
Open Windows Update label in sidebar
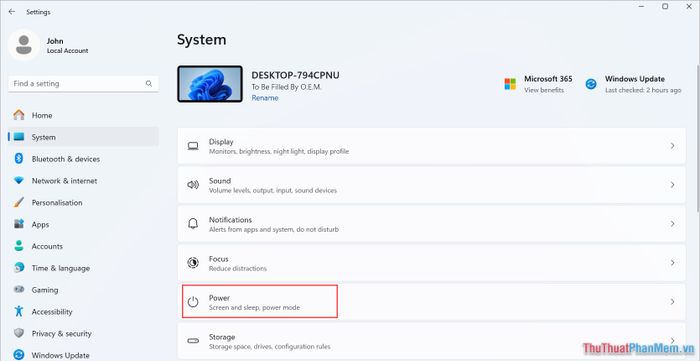60,355
